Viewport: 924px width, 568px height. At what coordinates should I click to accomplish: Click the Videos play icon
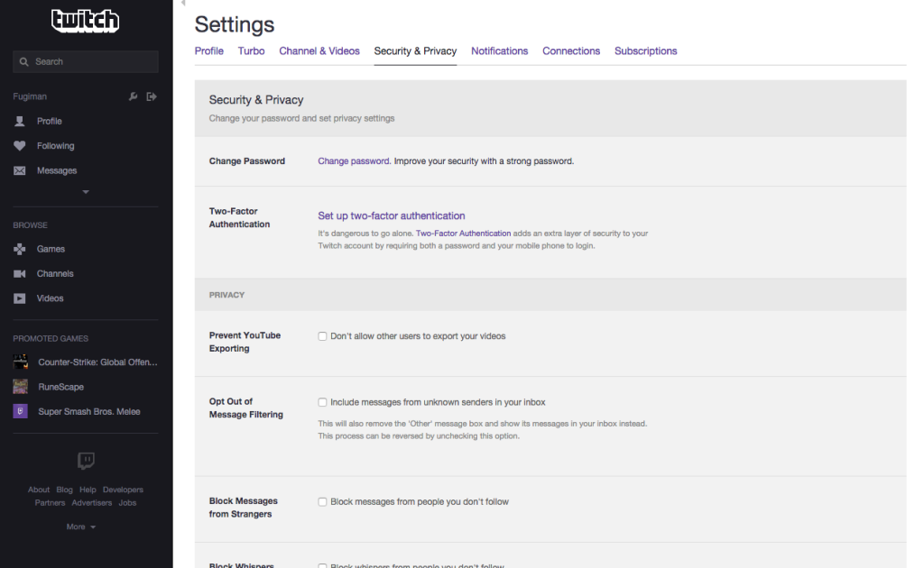[x=20, y=298]
